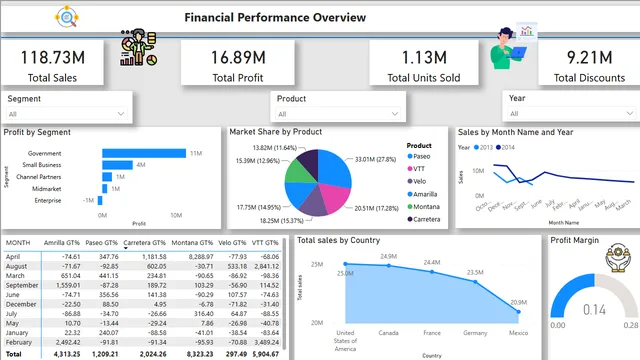This screenshot has height=360, width=640.
Task: Click the Mexico data point 20.9M
Action: (518, 312)
